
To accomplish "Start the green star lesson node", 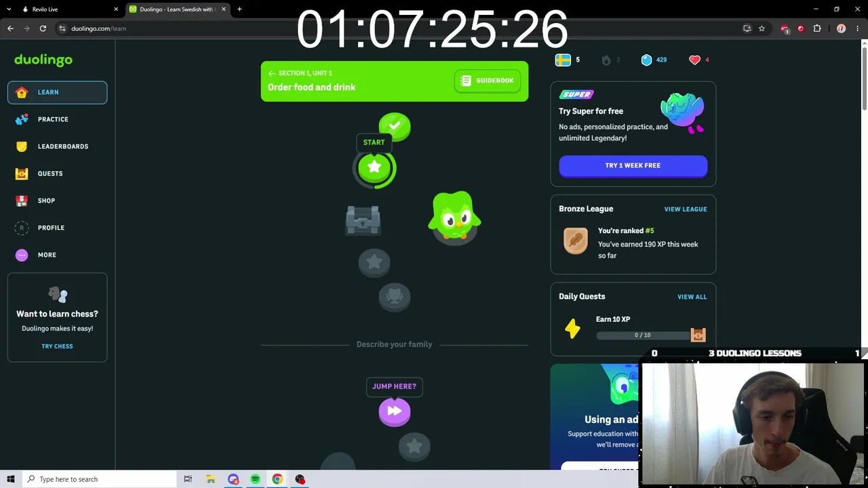I will click(374, 167).
